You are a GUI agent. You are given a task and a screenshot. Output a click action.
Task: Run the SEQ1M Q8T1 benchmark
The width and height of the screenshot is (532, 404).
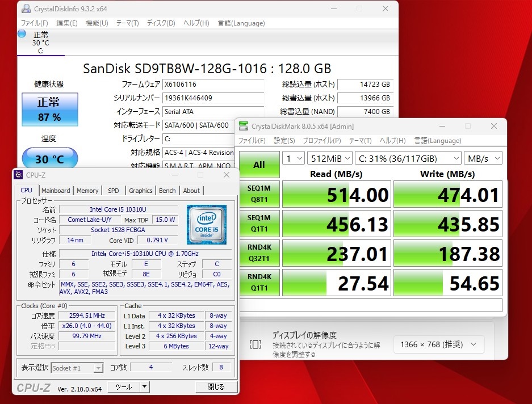259,193
